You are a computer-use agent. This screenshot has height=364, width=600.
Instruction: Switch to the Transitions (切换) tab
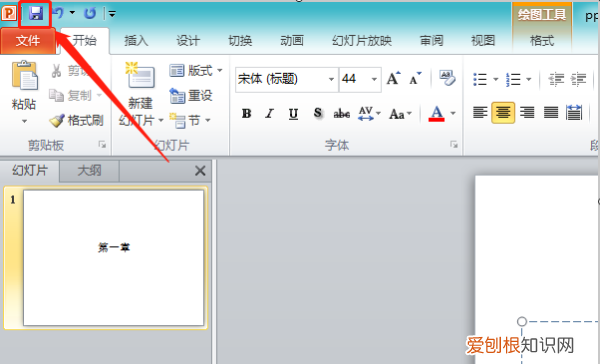(240, 41)
